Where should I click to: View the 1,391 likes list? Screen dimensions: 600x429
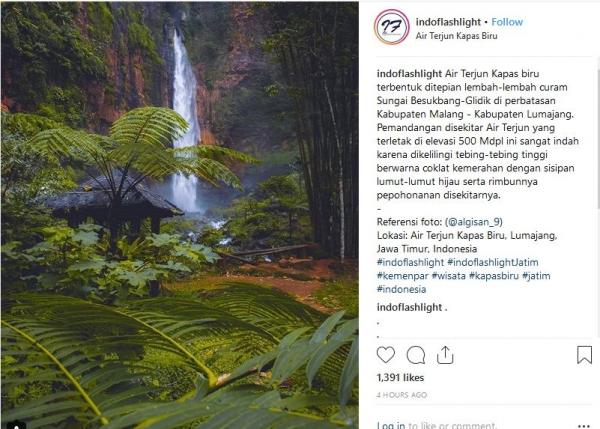click(x=399, y=378)
